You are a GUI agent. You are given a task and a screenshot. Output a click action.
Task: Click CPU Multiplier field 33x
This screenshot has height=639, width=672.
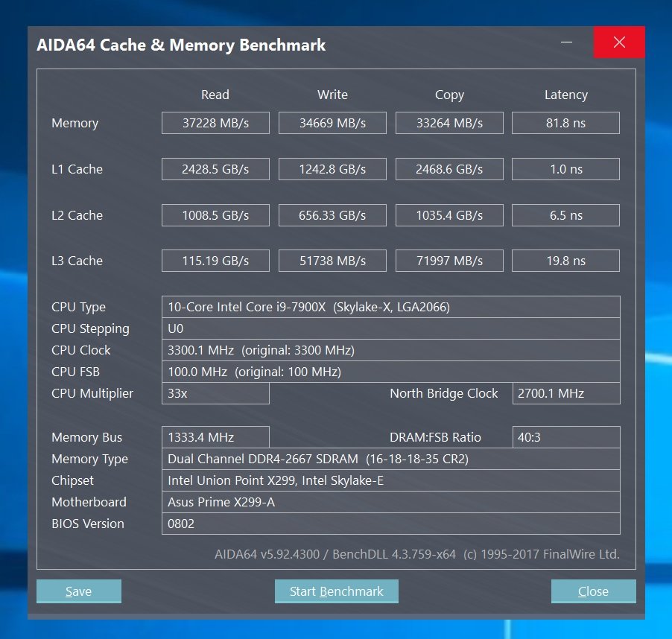pos(215,393)
